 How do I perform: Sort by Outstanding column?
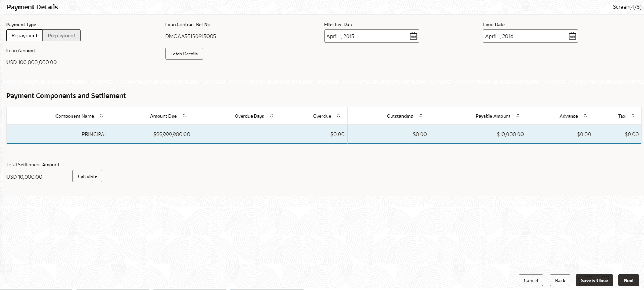[x=421, y=116]
